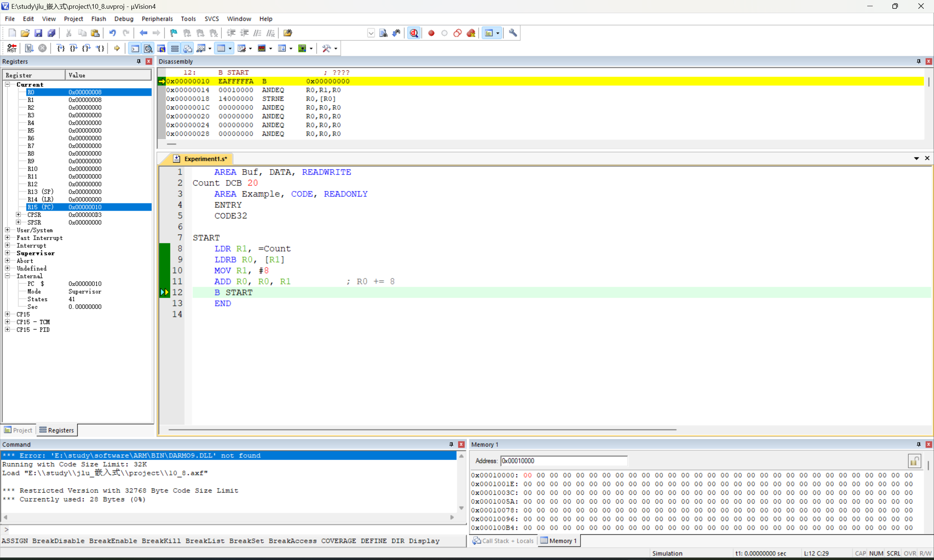Toggle the Registers panel pin
The width and height of the screenshot is (934, 560).
click(x=139, y=61)
